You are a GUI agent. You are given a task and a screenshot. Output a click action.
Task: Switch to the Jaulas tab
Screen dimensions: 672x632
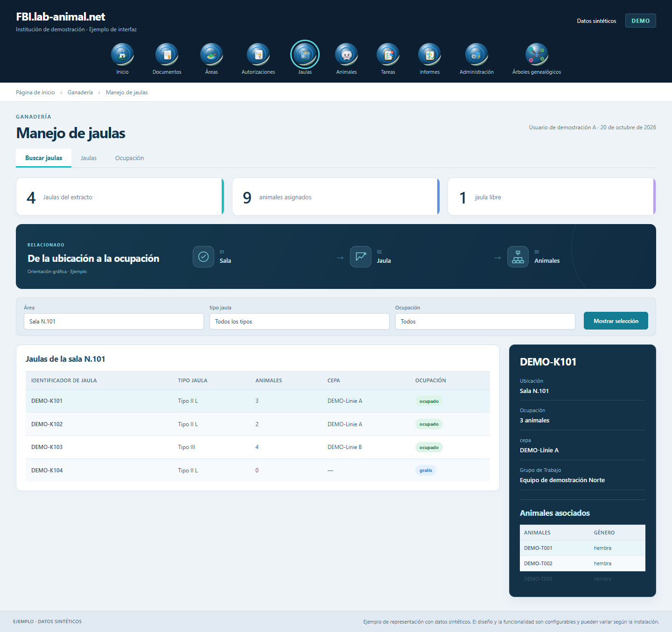(89, 158)
